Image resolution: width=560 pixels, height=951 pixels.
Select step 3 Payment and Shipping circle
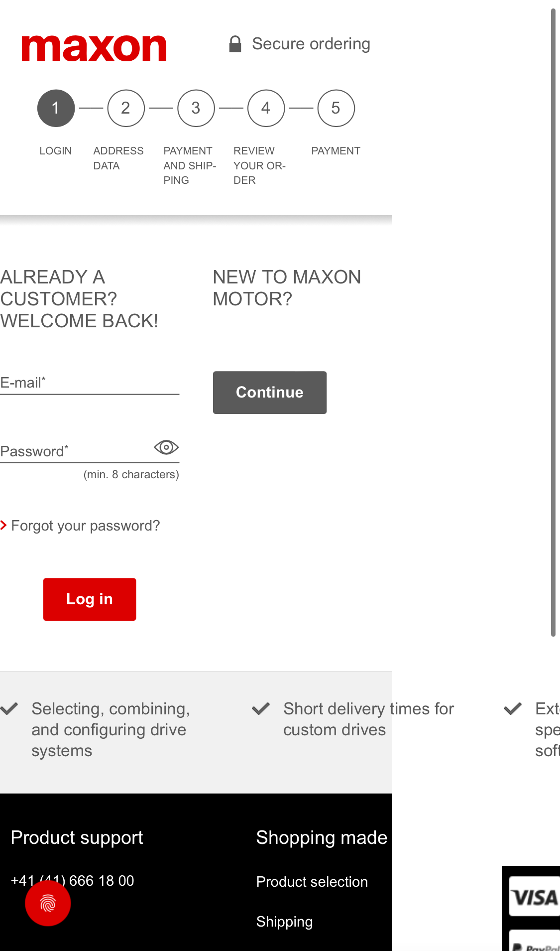[196, 108]
